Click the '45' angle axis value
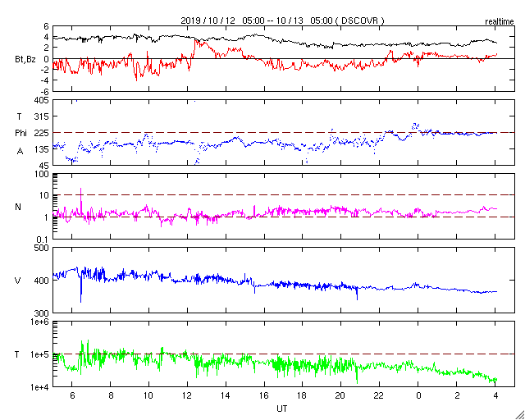The width and height of the screenshot is (525, 420). 44,166
